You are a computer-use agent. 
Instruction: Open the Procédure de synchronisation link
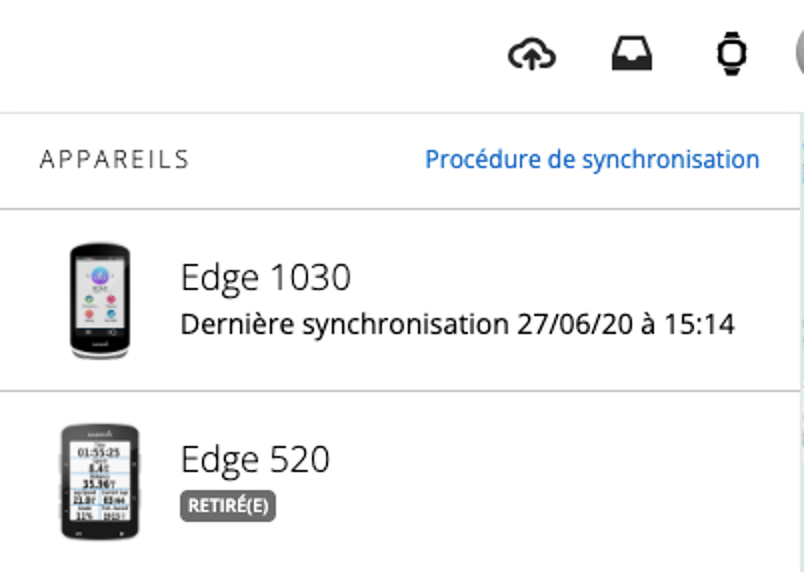coord(592,159)
